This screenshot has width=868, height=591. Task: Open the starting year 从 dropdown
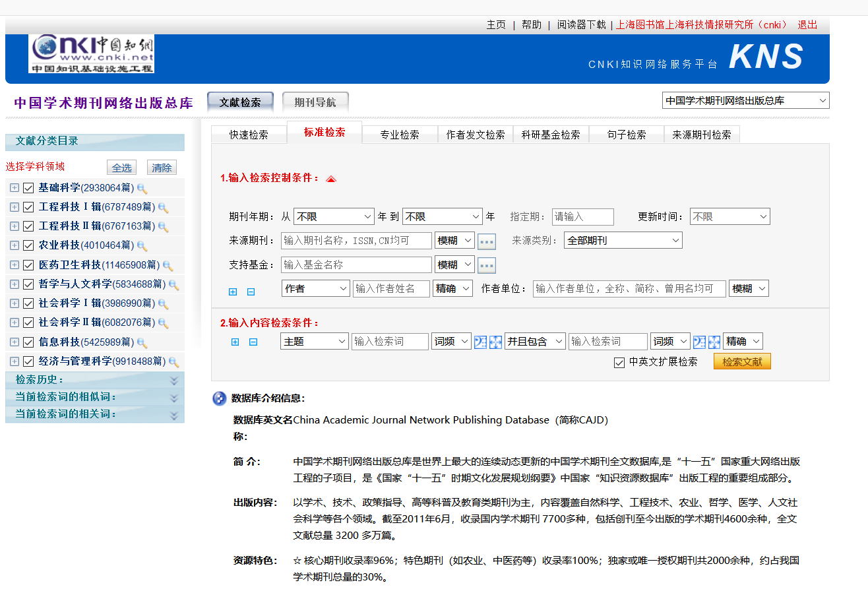pyautogui.click(x=334, y=216)
